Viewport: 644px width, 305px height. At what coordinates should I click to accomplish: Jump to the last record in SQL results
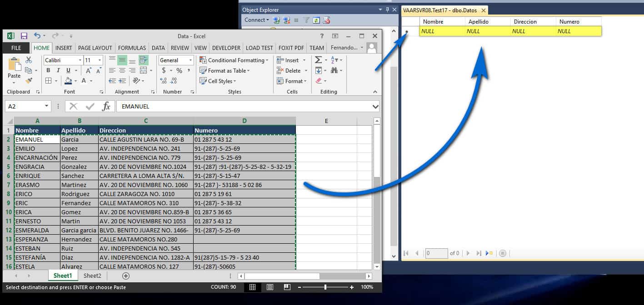pyautogui.click(x=478, y=253)
